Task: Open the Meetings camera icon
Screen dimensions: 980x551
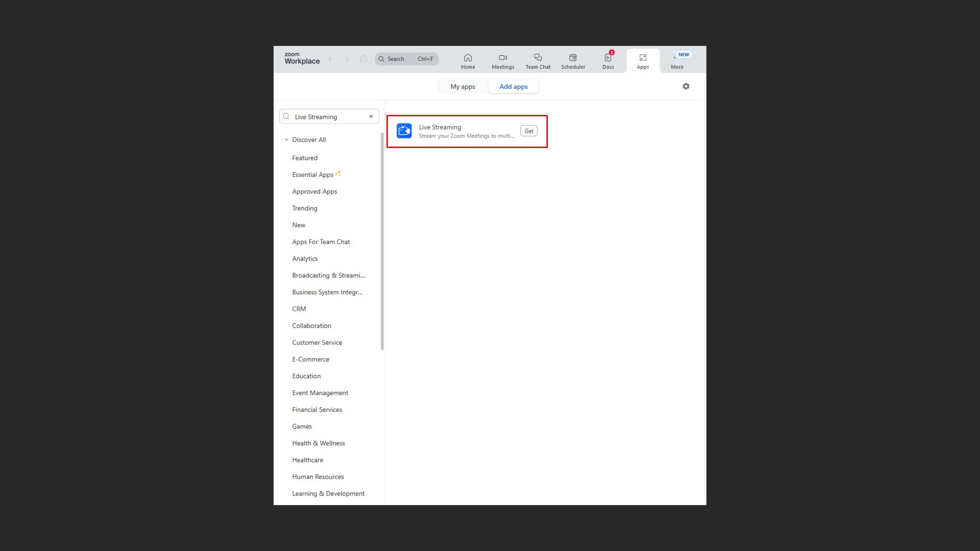Action: tap(503, 58)
